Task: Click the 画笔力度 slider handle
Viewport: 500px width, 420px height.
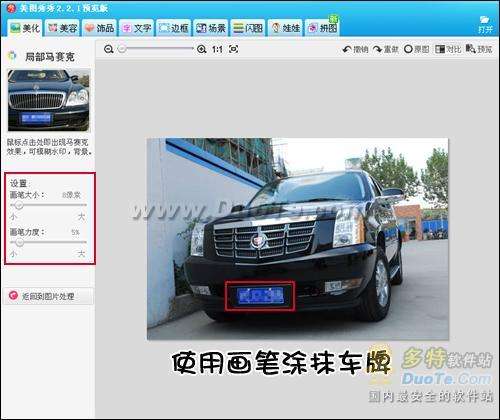Action: [19, 243]
